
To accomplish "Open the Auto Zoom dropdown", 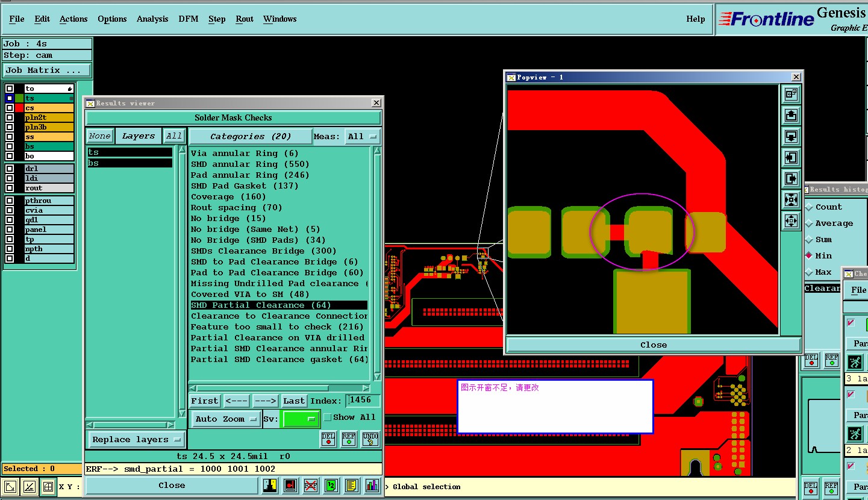I will click(x=226, y=419).
